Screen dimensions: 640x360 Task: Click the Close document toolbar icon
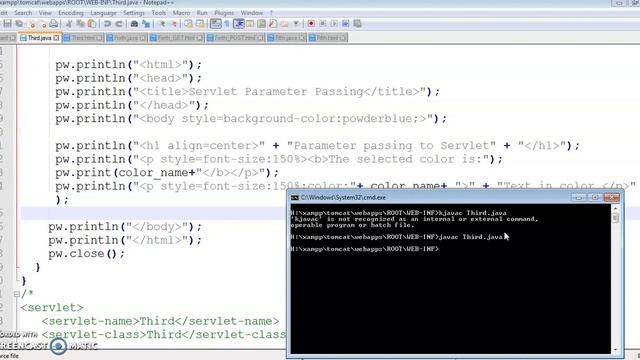[32, 24]
